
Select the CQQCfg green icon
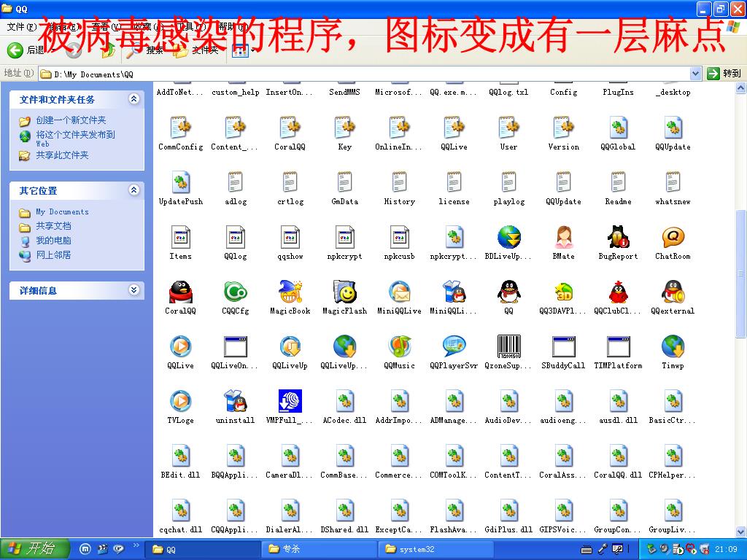point(236,292)
